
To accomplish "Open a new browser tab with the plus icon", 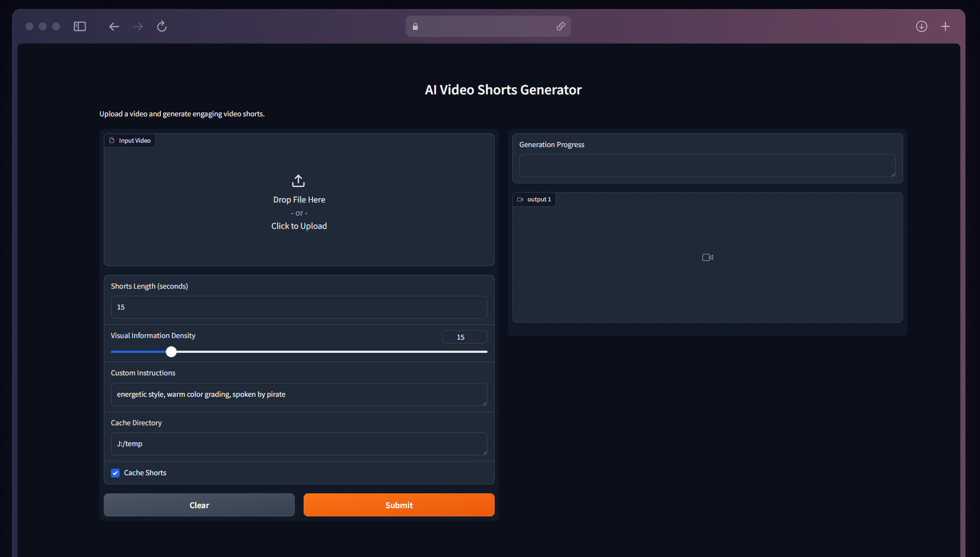I will [945, 26].
